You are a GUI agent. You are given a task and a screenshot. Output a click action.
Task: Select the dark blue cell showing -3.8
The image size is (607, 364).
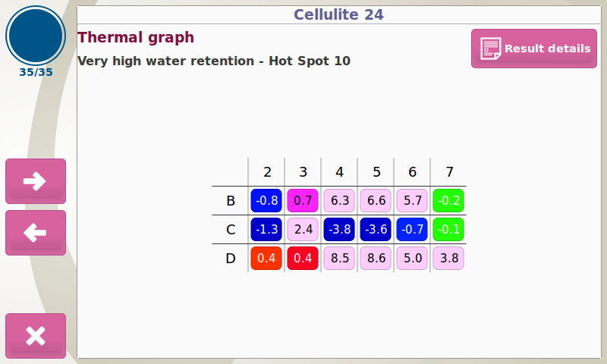coord(339,229)
